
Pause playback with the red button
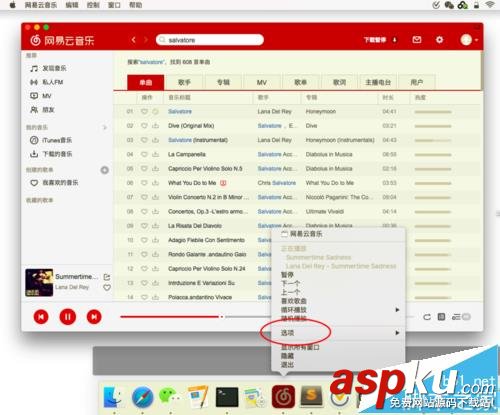click(68, 317)
